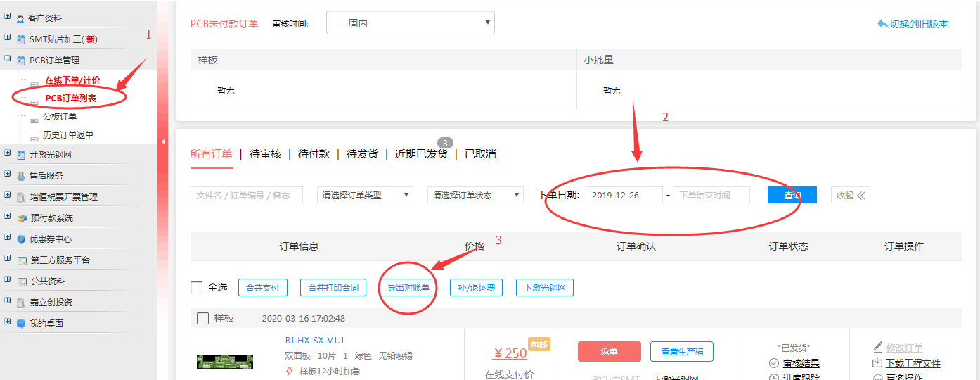Click the 售后服务 person icon
This screenshot has width=980, height=380.
tap(21, 176)
